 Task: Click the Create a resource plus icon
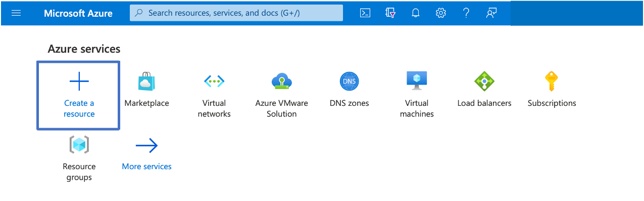pyautogui.click(x=79, y=81)
